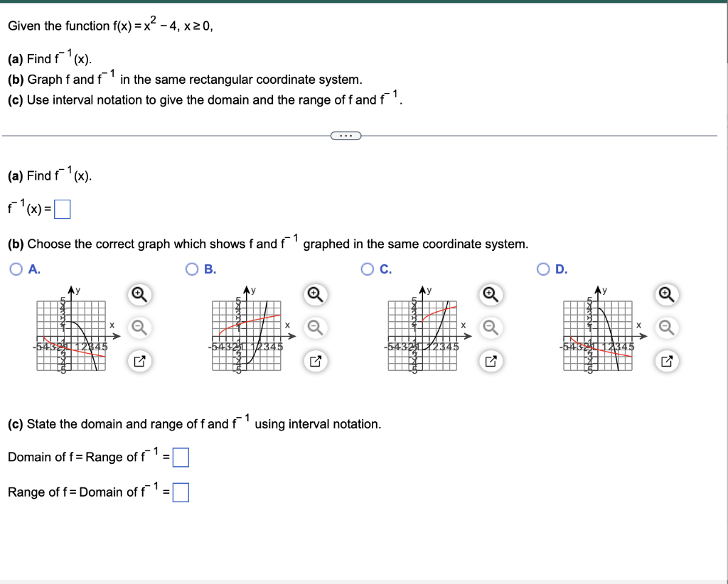Click the zoom-out magnifier icon for graph A
Viewport: 728px width, 584px height.
click(x=140, y=328)
